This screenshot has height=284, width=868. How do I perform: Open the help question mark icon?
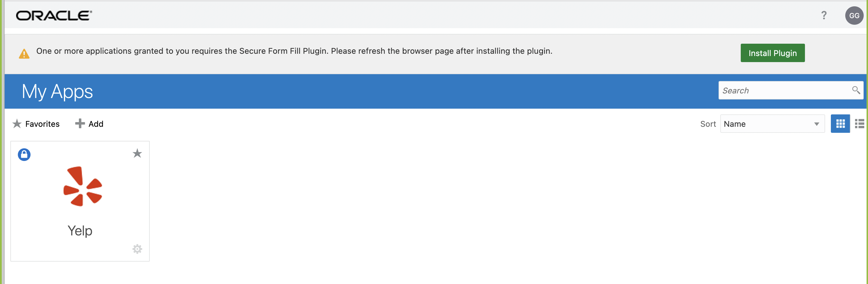(x=825, y=15)
